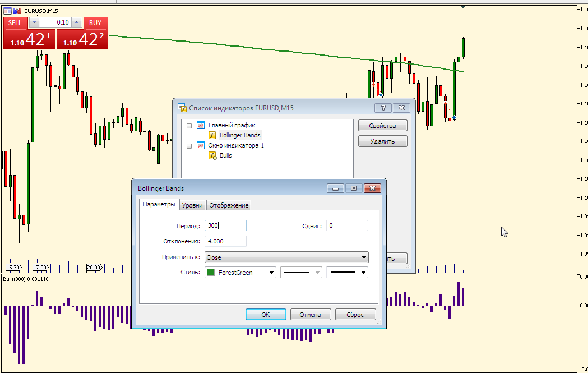
Task: Click the Окно индикатора 1 chart icon
Action: (x=201, y=146)
